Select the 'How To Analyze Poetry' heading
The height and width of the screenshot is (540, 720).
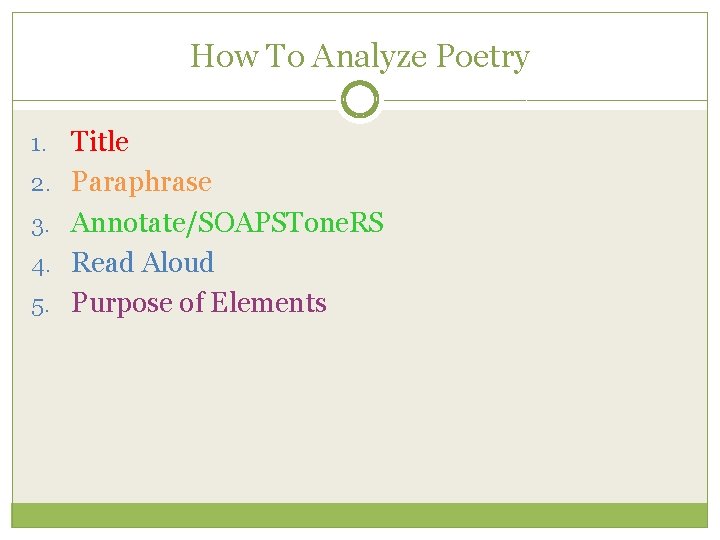coord(359,56)
